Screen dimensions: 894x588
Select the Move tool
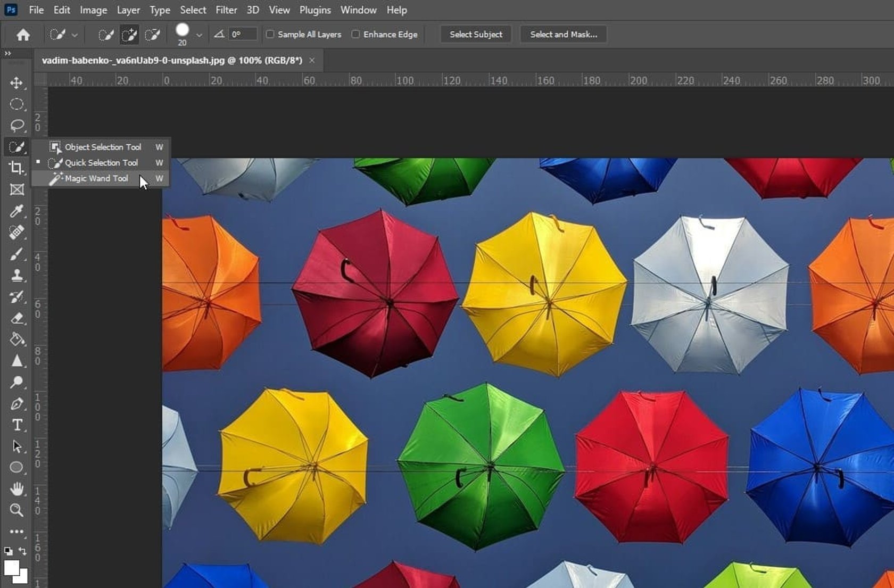[17, 84]
